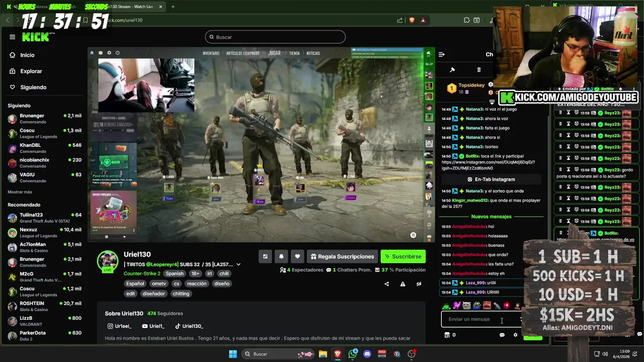Select the diseñador tag
This screenshot has width=644, height=362.
click(x=154, y=294)
